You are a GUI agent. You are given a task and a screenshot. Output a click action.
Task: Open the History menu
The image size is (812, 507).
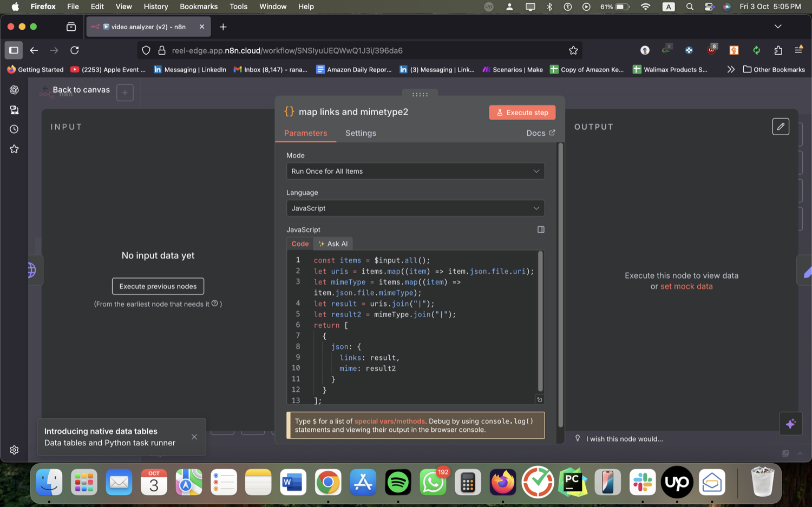click(x=155, y=6)
